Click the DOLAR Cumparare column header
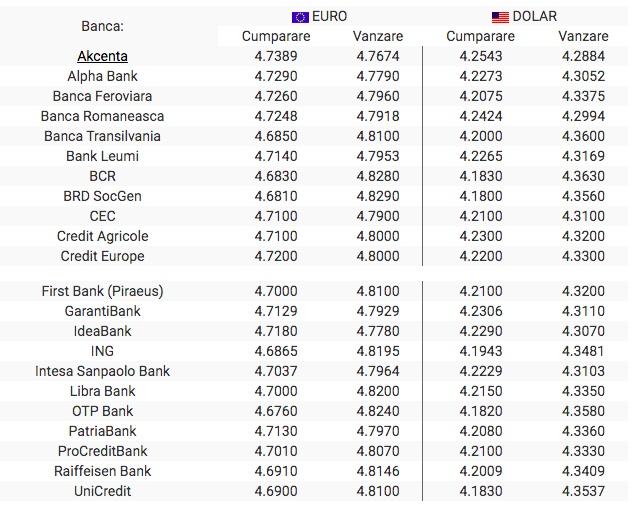Viewport: 639px width, 517px height. click(x=481, y=37)
